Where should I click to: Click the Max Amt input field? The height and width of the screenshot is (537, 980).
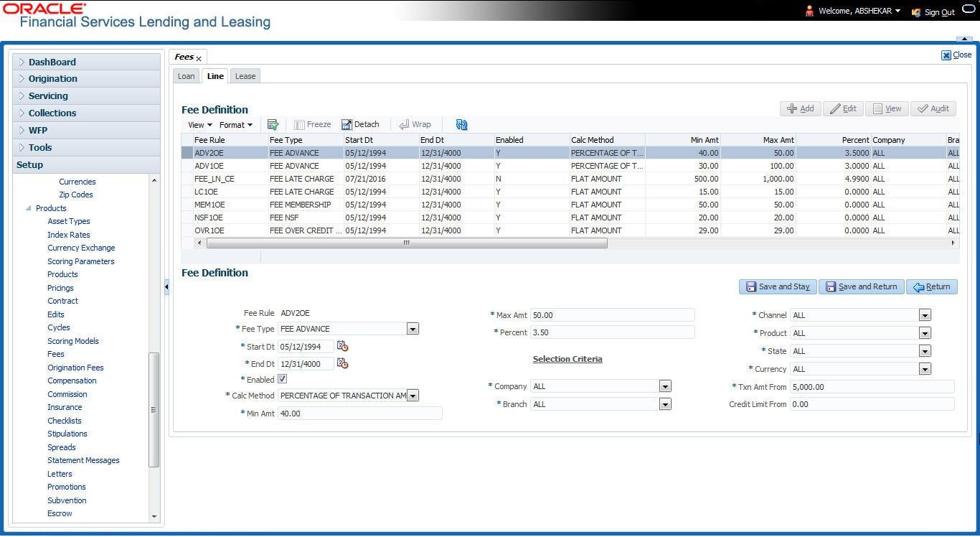click(613, 315)
